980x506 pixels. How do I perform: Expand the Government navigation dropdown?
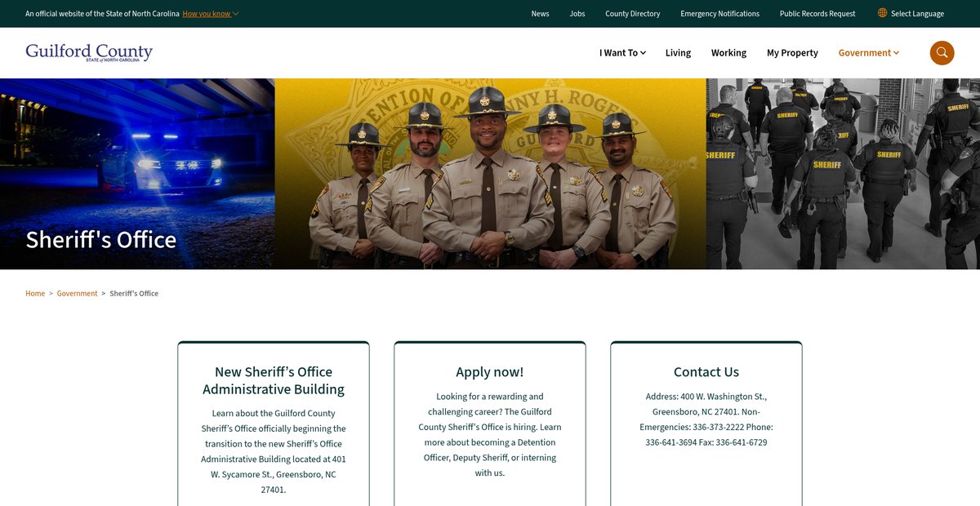pyautogui.click(x=868, y=53)
